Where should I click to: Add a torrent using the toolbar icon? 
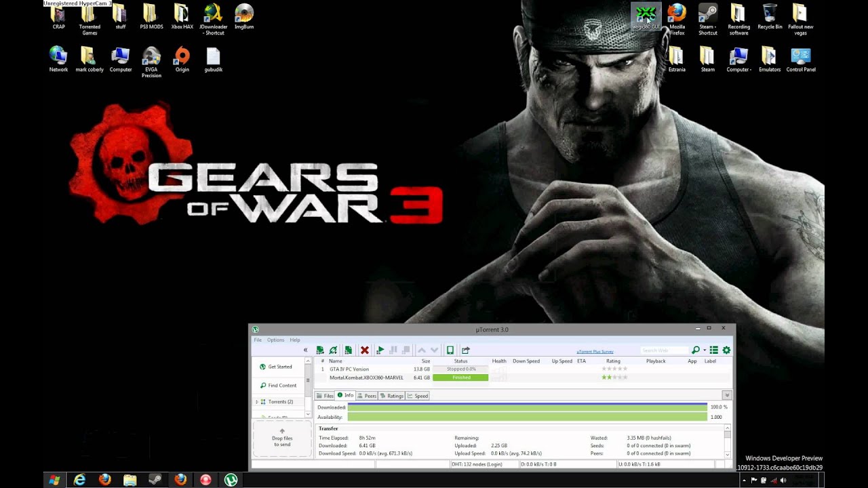320,350
